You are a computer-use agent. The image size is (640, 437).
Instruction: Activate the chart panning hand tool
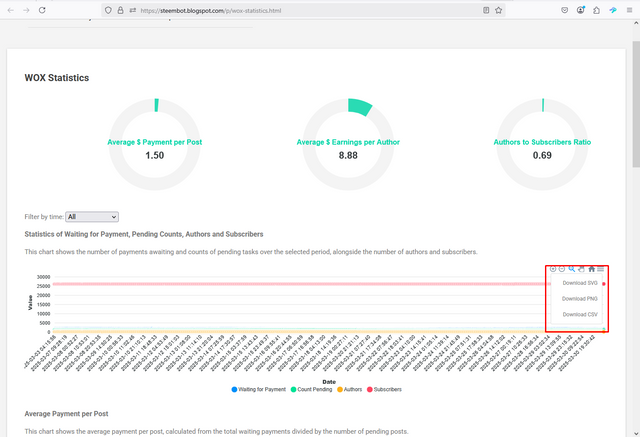pos(581,269)
